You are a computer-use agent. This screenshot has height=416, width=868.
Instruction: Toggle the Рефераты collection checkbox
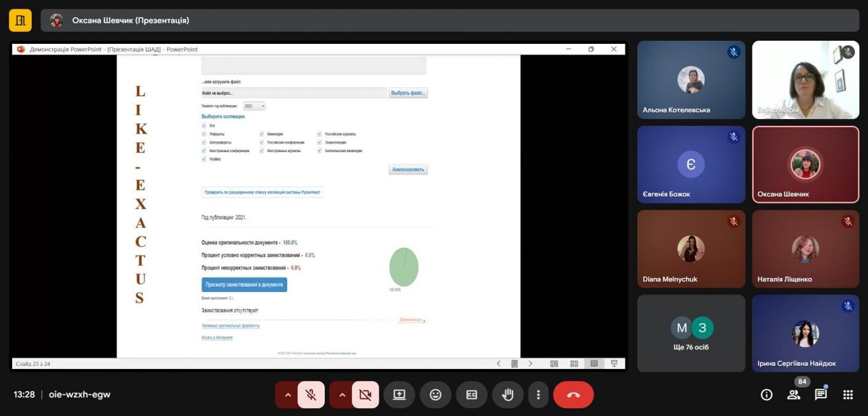click(204, 134)
